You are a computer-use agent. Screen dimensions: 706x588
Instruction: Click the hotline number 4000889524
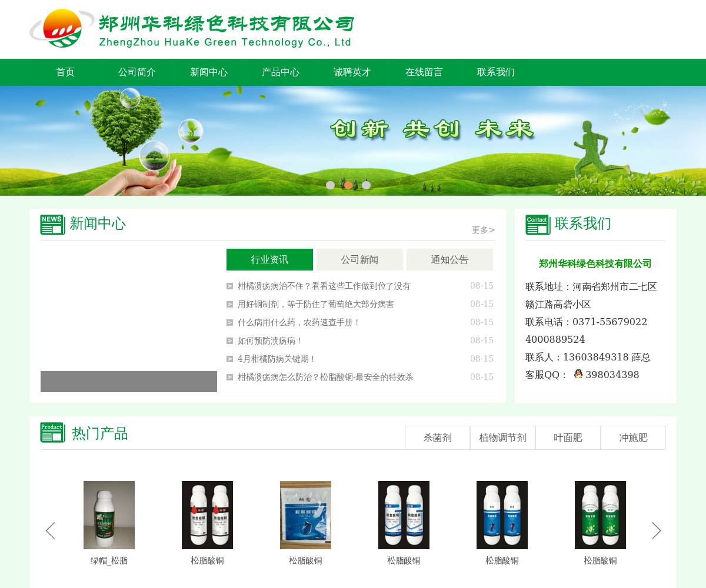coord(555,339)
